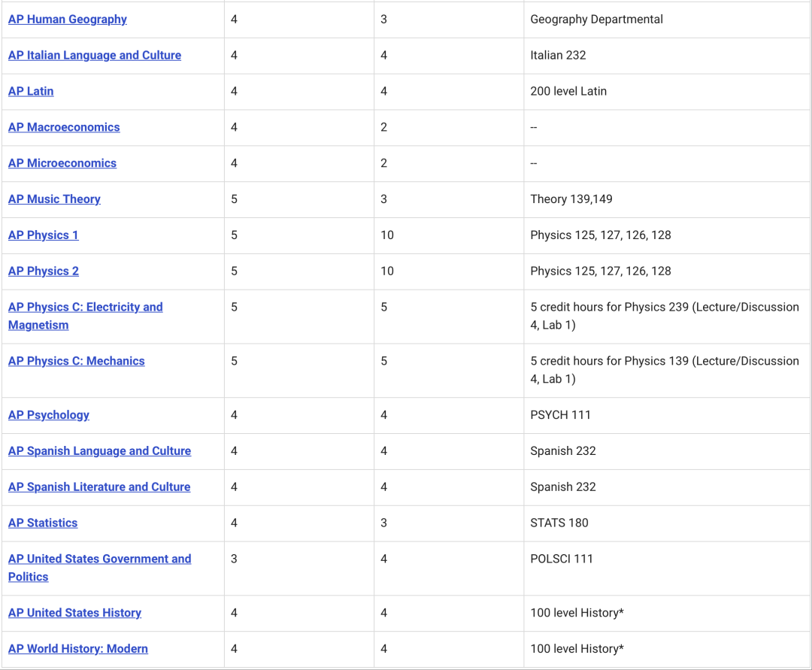Click the PSYCH 111 equivalent course cell
The image size is (812, 670).
tap(560, 415)
